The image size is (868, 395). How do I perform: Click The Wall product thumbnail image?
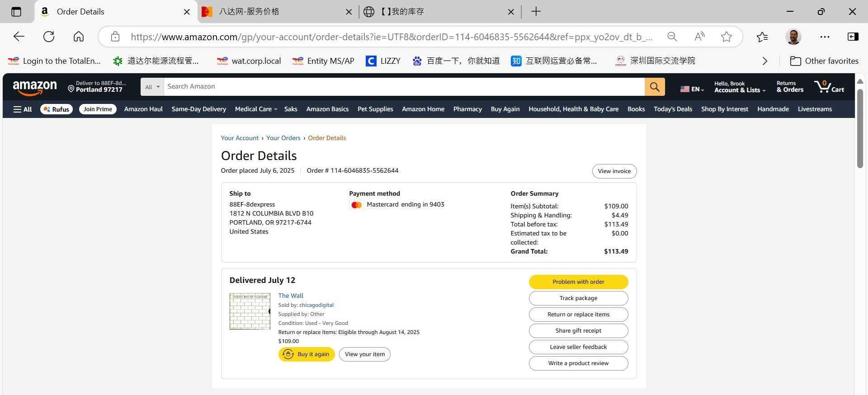coord(250,311)
